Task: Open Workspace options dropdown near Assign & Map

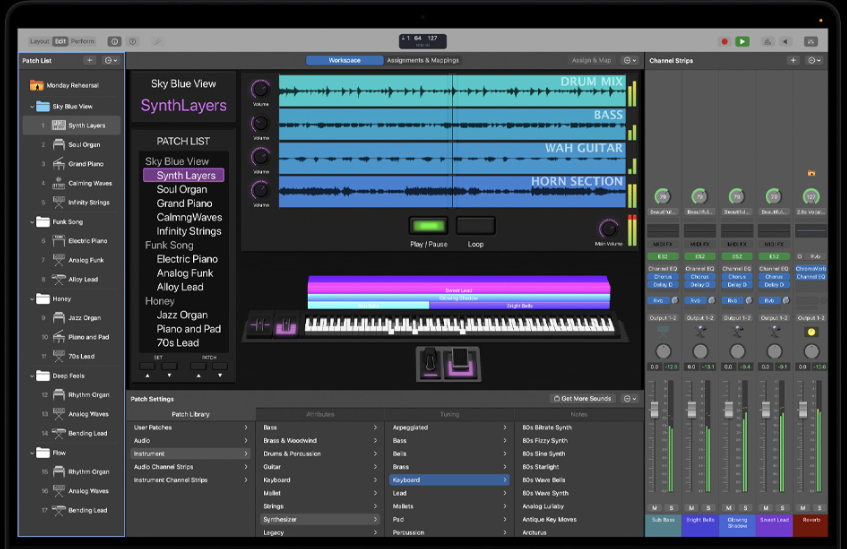Action: coord(630,61)
